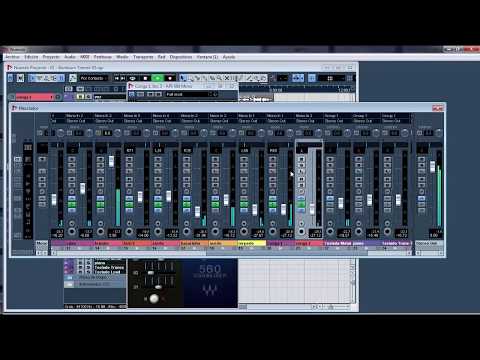The height and width of the screenshot is (360, 480).
Task: Toggle the highlighted yellow input phase button
Action: point(98,133)
